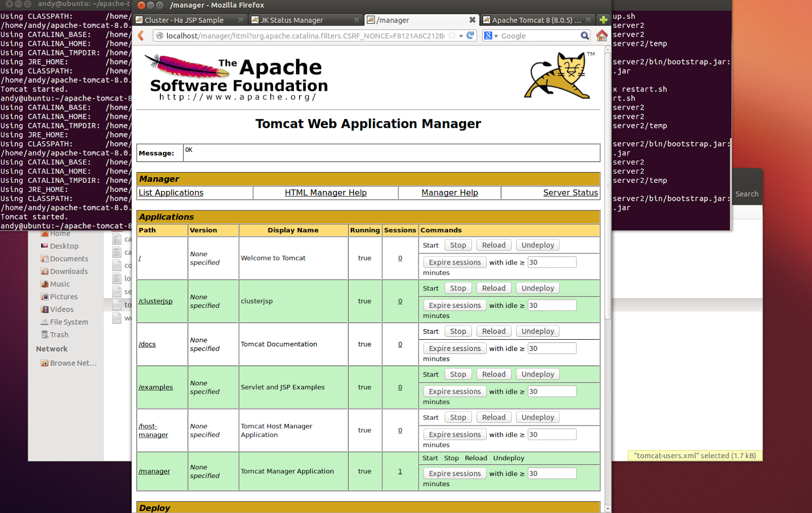Reload the Welcome to Tomcat application
The height and width of the screenshot is (513, 812).
(x=494, y=245)
